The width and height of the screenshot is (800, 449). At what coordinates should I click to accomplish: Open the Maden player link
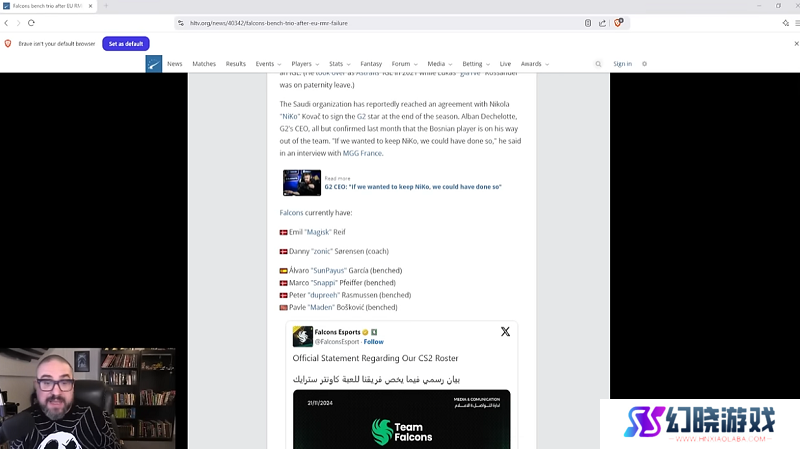coord(321,307)
